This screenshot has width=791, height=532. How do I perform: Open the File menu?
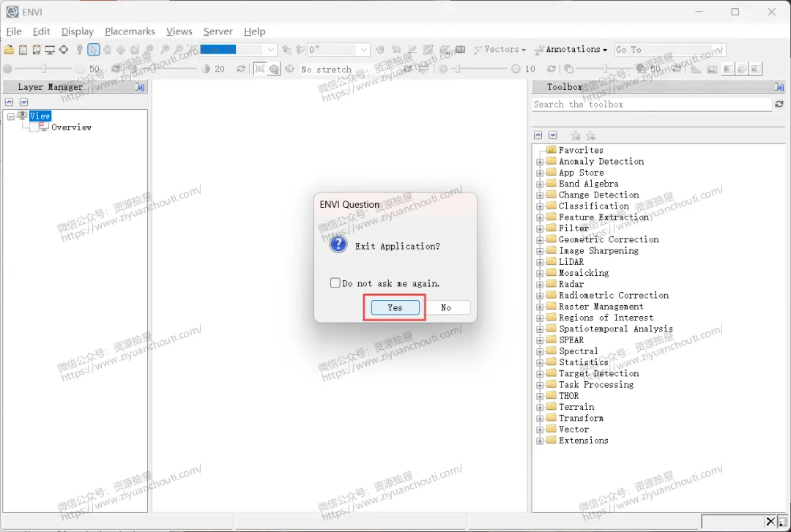tap(14, 31)
